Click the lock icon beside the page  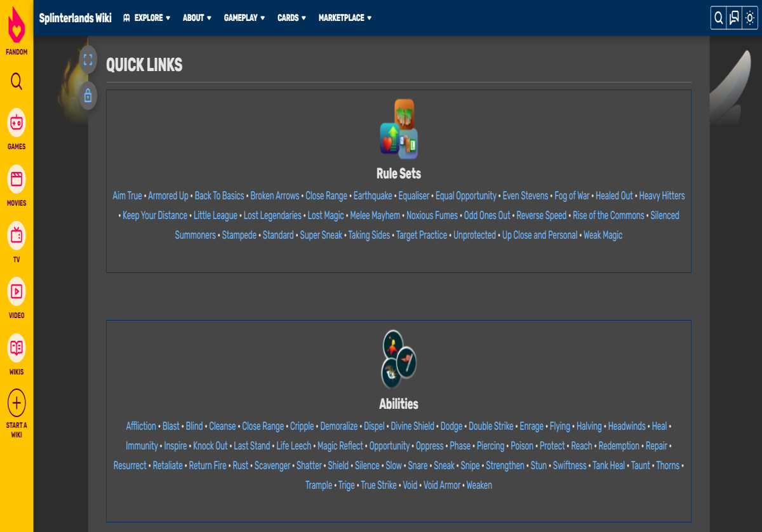click(88, 96)
